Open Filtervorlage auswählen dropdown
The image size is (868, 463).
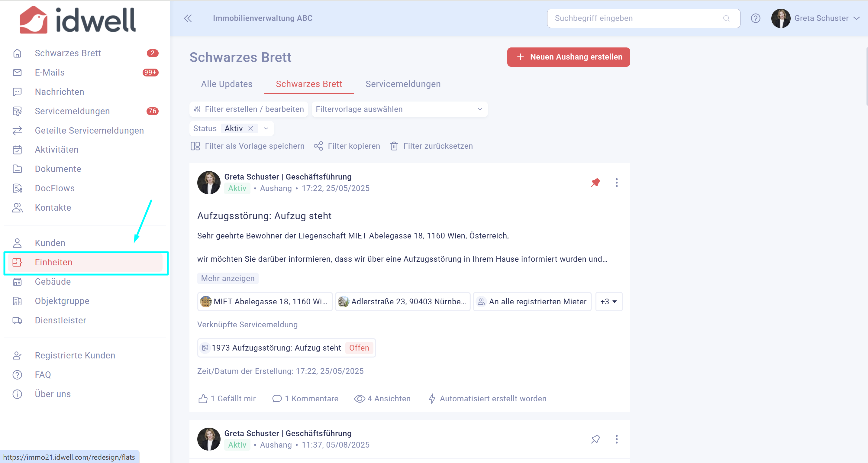399,109
